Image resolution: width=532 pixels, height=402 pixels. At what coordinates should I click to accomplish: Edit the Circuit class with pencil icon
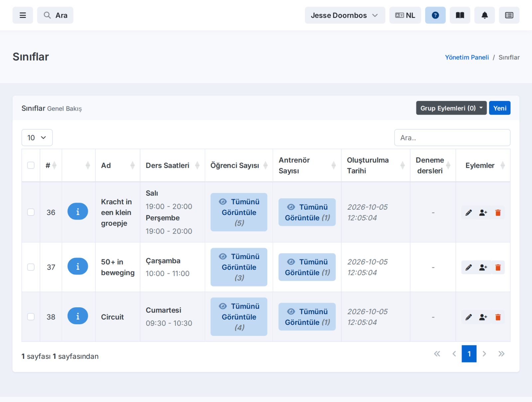tap(468, 317)
